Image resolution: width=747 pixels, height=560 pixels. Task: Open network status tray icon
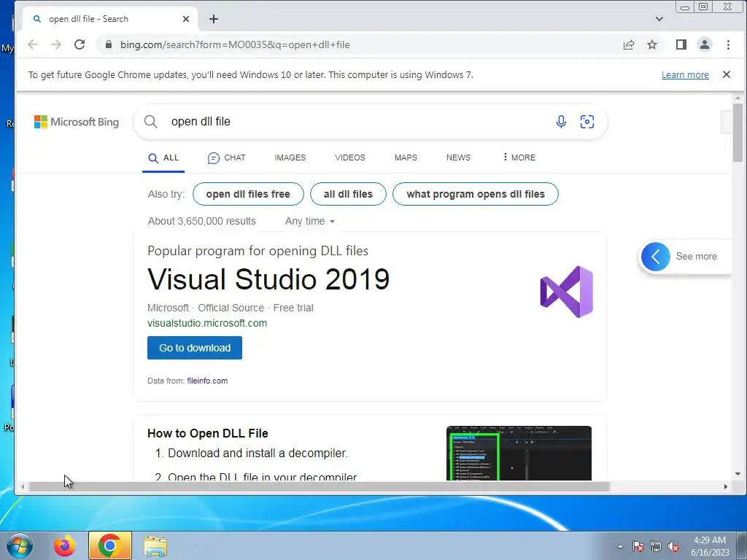[656, 546]
